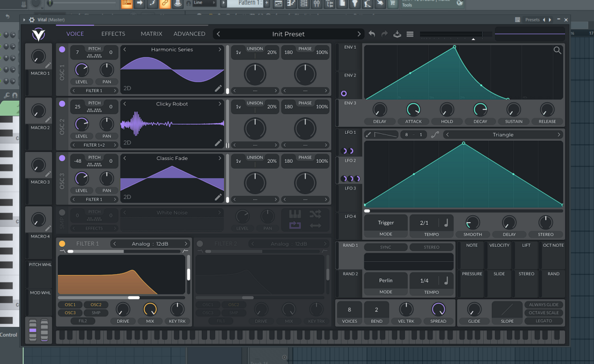Edit Macro 4 name pencil icon
Viewport: 594px width, 364px height.
coord(48,228)
